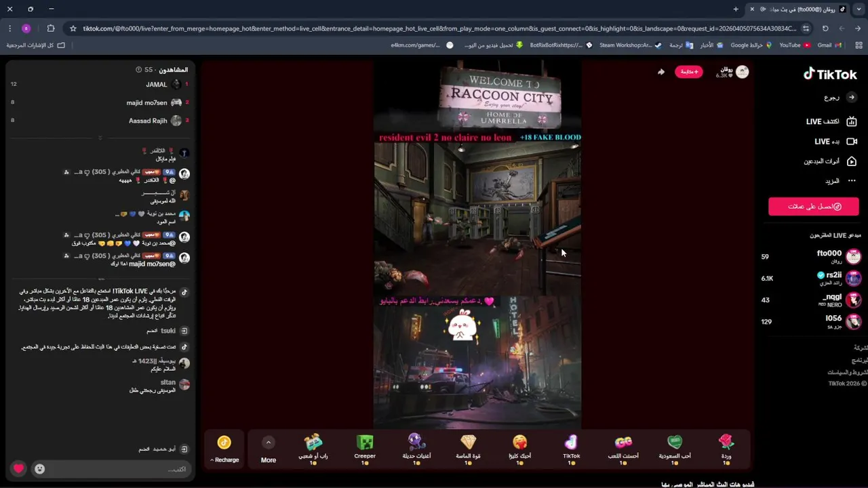Share the live stream

click(660, 72)
